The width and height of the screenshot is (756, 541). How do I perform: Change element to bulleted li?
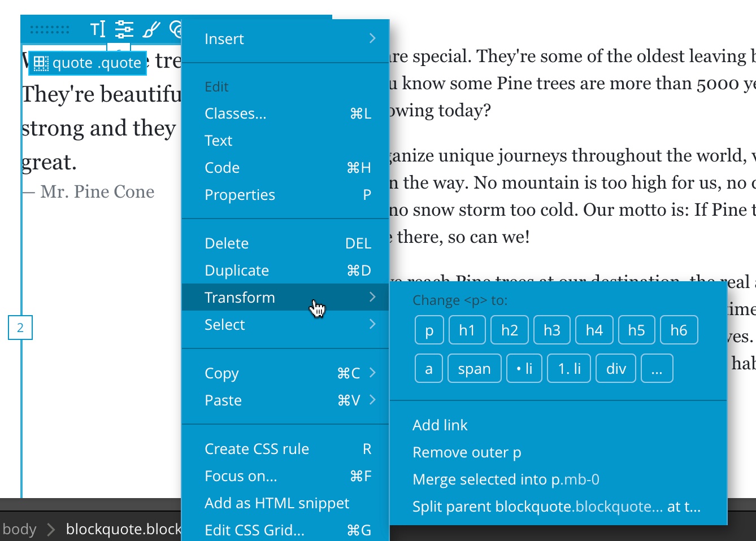524,369
